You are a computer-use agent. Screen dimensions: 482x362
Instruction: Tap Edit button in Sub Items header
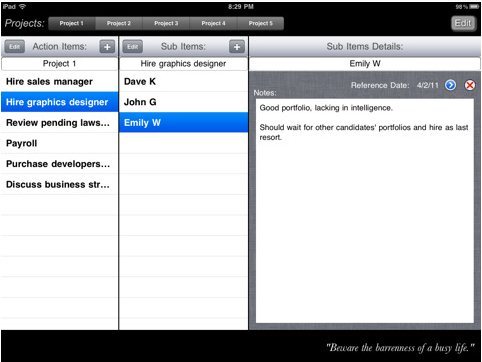click(x=132, y=47)
